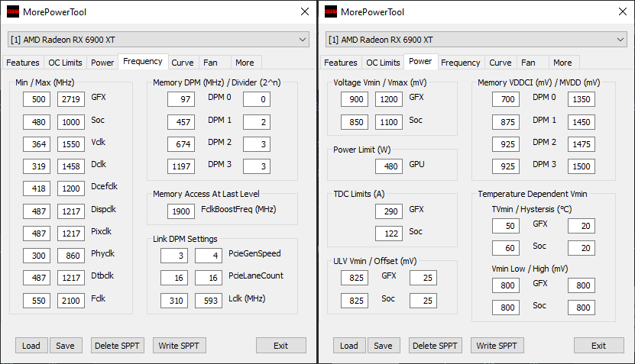635x364 pixels.
Task: Edit Vmin High Soc field 800
Action: pos(582,308)
